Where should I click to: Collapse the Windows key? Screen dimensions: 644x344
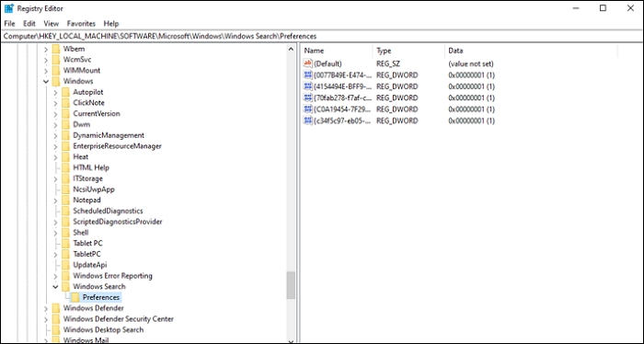point(46,81)
